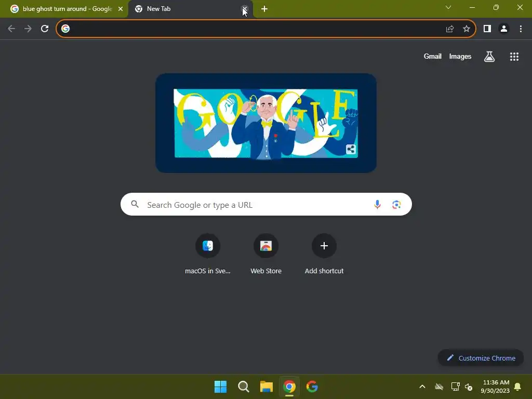The image size is (532, 399).
Task: Launch File Explorer from the taskbar
Action: click(x=267, y=387)
